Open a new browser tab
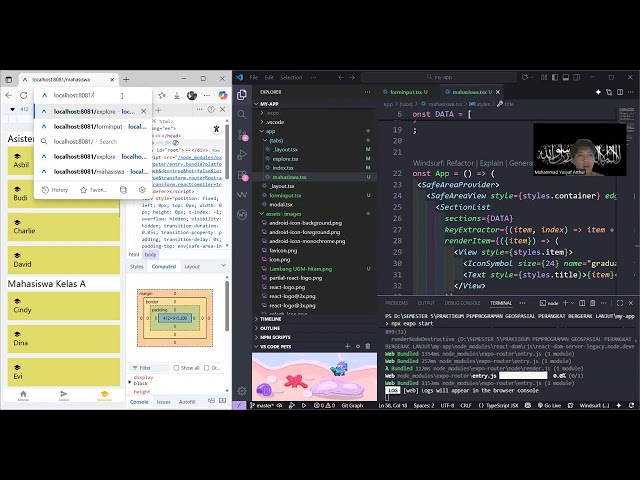The width and height of the screenshot is (640, 480). [126, 79]
